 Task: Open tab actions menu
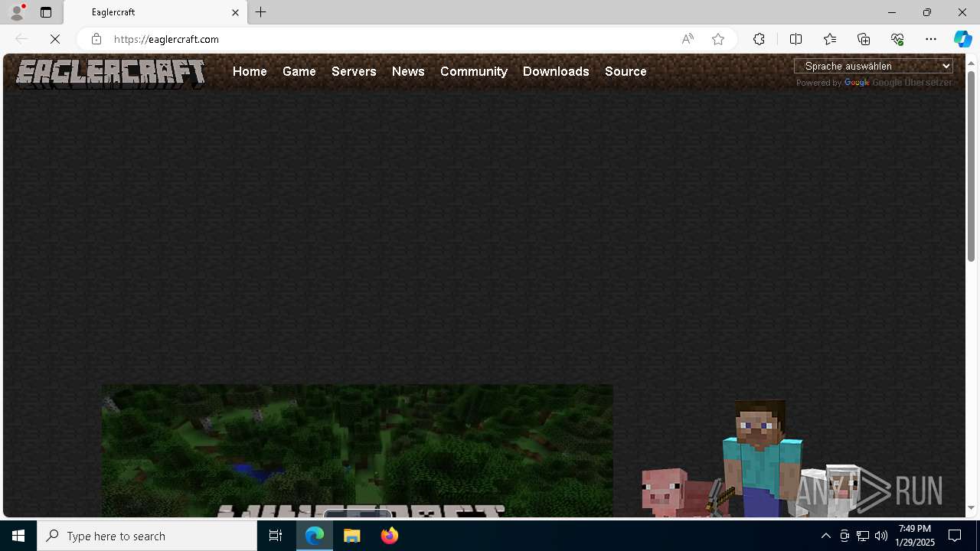(46, 12)
